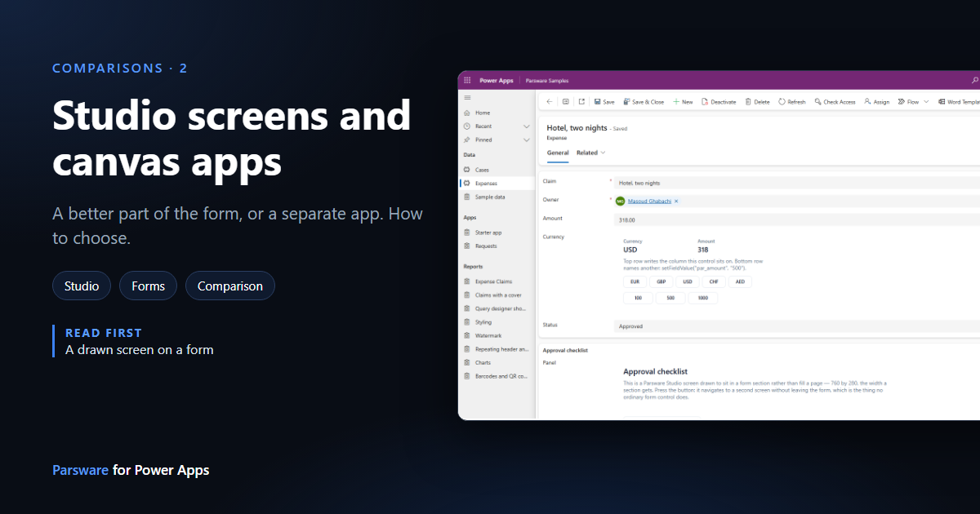Click the Amount field showing 318.00

click(x=797, y=219)
